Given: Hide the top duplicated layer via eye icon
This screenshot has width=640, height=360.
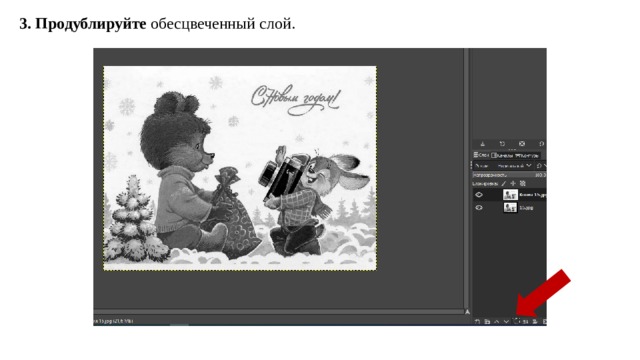Looking at the screenshot, I should click(479, 195).
